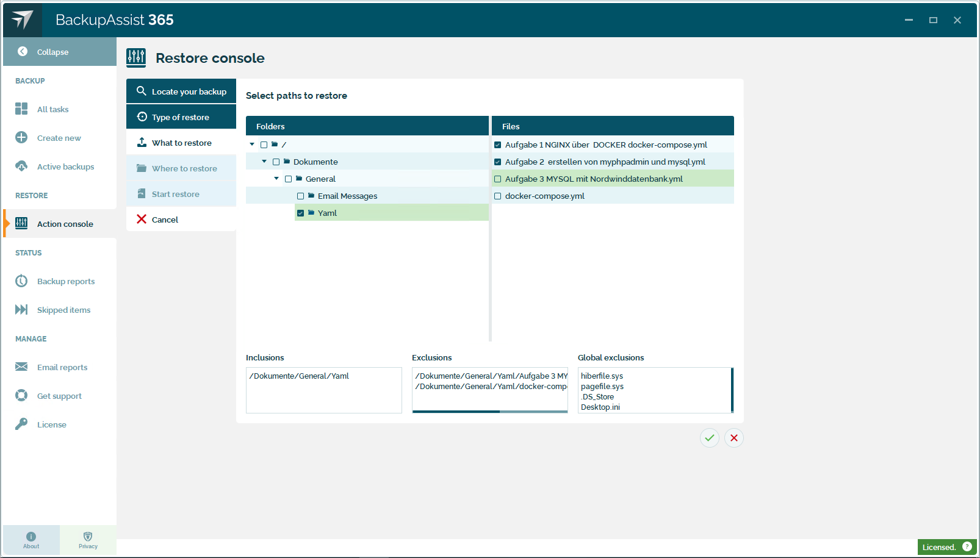
Task: Click the folder icon beside Yaml
Action: pos(311,213)
